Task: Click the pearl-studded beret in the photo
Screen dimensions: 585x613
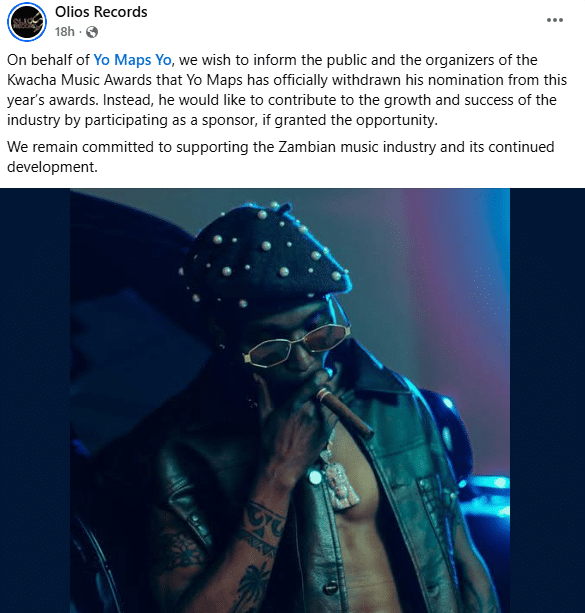Action: pos(262,254)
